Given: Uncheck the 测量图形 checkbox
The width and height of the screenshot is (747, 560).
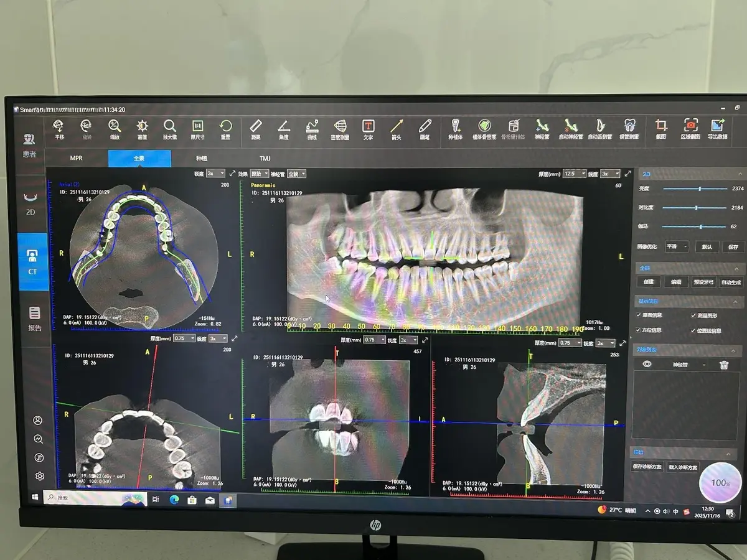Looking at the screenshot, I should pos(693,315).
